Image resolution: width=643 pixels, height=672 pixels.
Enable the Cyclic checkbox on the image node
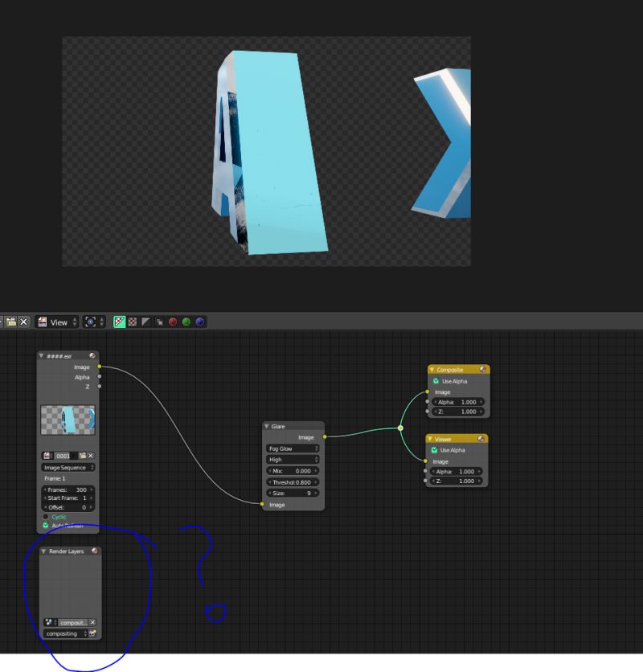pyautogui.click(x=46, y=516)
